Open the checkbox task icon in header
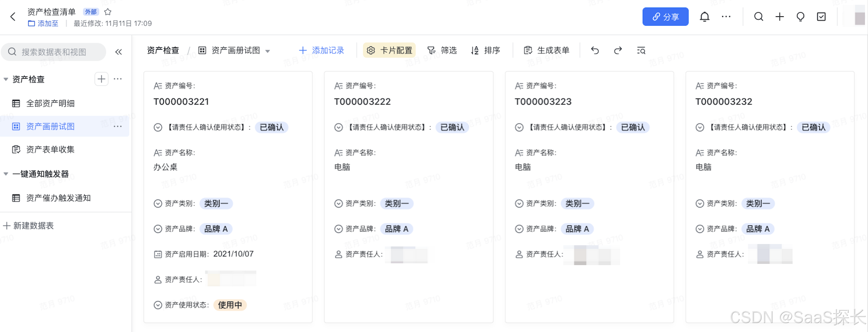The width and height of the screenshot is (868, 332). coord(821,17)
